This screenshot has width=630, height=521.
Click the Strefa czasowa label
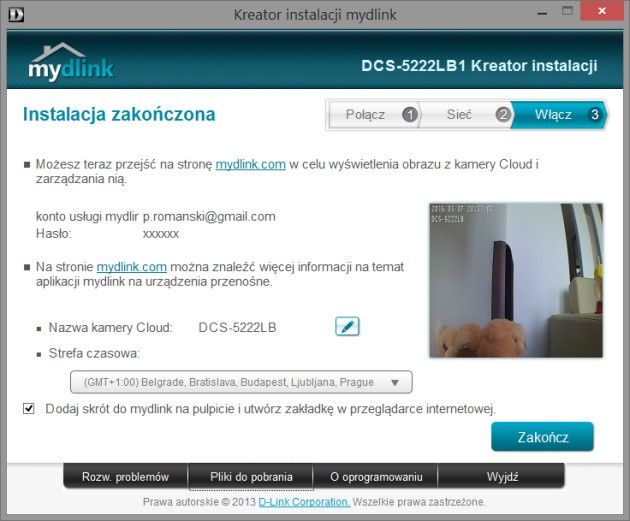94,353
